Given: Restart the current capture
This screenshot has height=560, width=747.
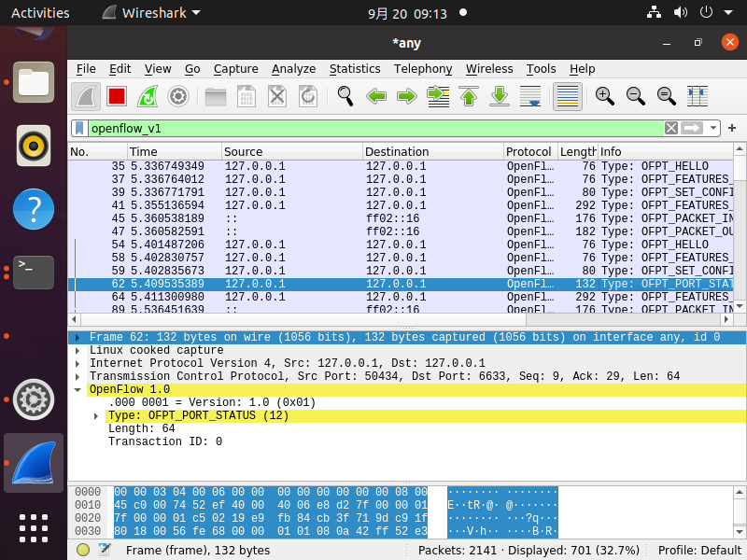Looking at the screenshot, I should point(148,97).
